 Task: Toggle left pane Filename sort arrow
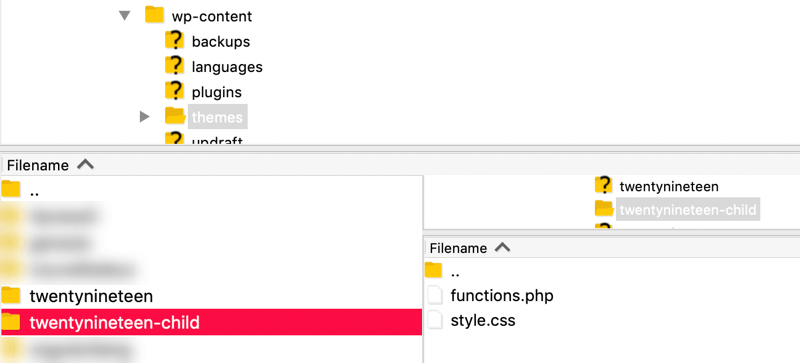pyautogui.click(x=85, y=164)
